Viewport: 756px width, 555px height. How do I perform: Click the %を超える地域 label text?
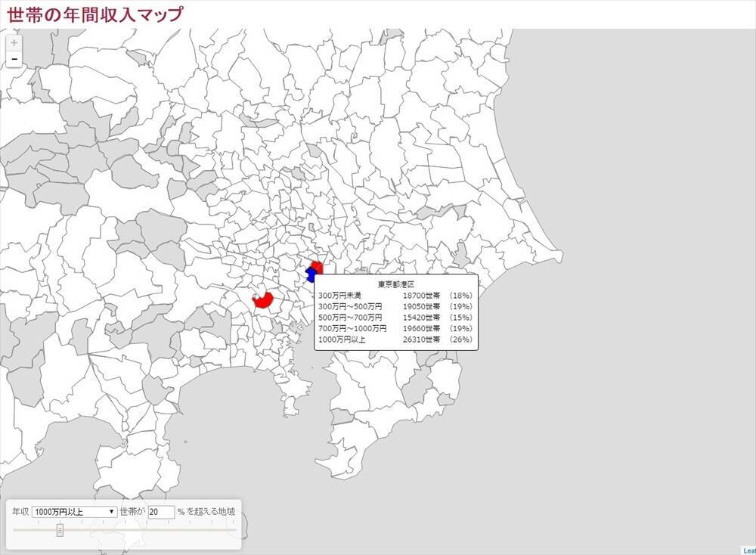[x=206, y=512]
